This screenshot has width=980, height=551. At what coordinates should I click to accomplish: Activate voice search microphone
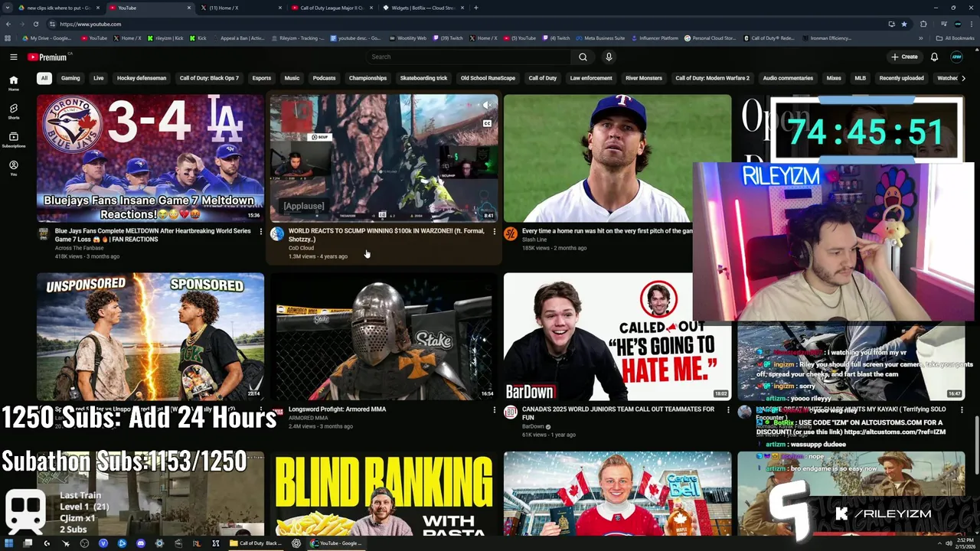coord(609,57)
